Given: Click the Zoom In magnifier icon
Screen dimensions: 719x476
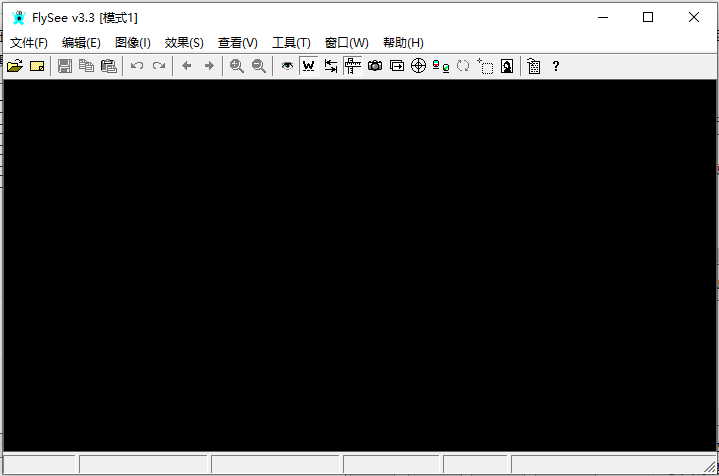Looking at the screenshot, I should pos(237,66).
